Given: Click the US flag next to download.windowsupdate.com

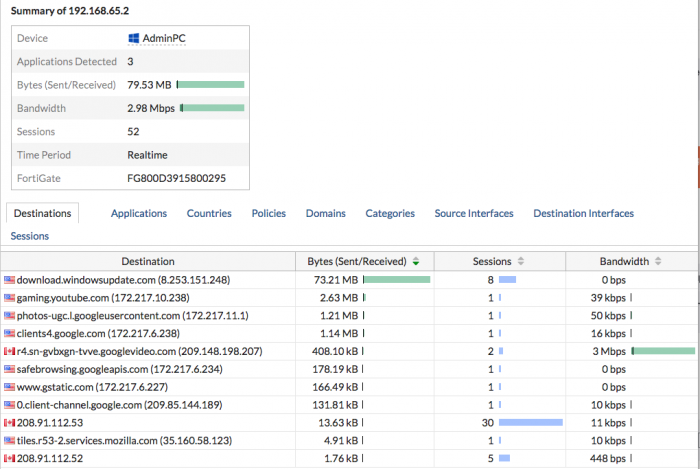Looking at the screenshot, I should tap(10, 280).
